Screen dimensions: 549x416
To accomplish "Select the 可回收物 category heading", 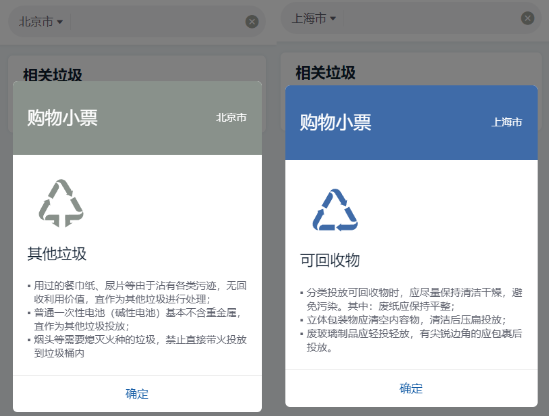I will pyautogui.click(x=330, y=260).
